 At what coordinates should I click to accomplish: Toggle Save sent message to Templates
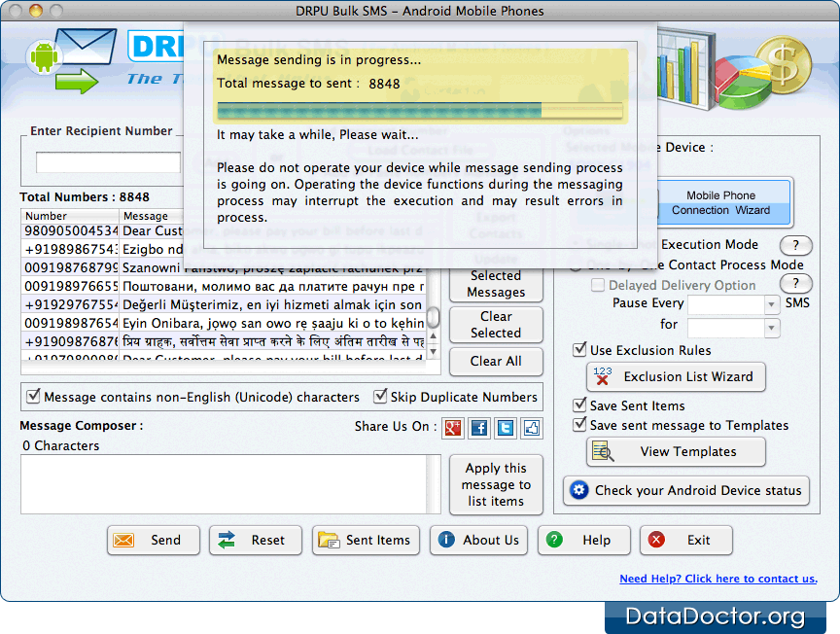click(x=579, y=425)
